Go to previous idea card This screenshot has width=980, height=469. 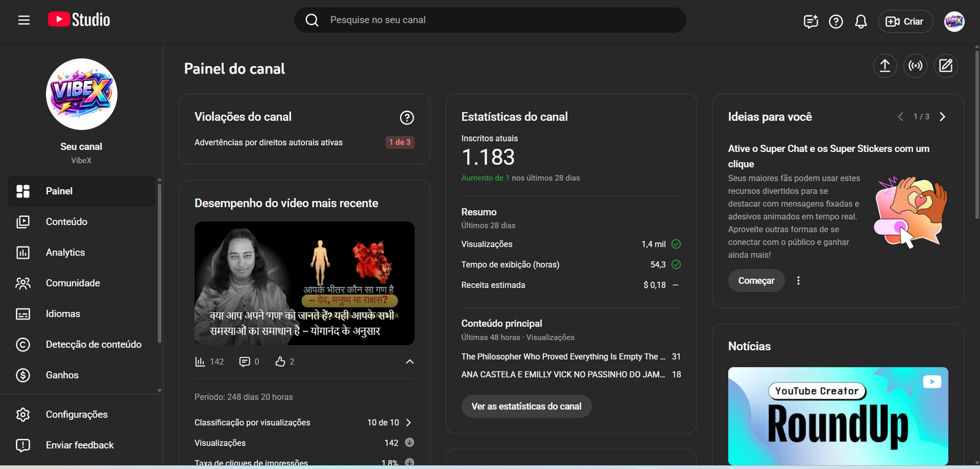[900, 116]
